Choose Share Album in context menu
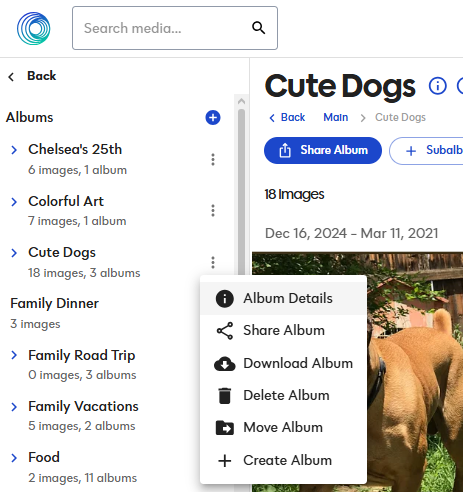Screen dimensions: 463x492 point(283,331)
